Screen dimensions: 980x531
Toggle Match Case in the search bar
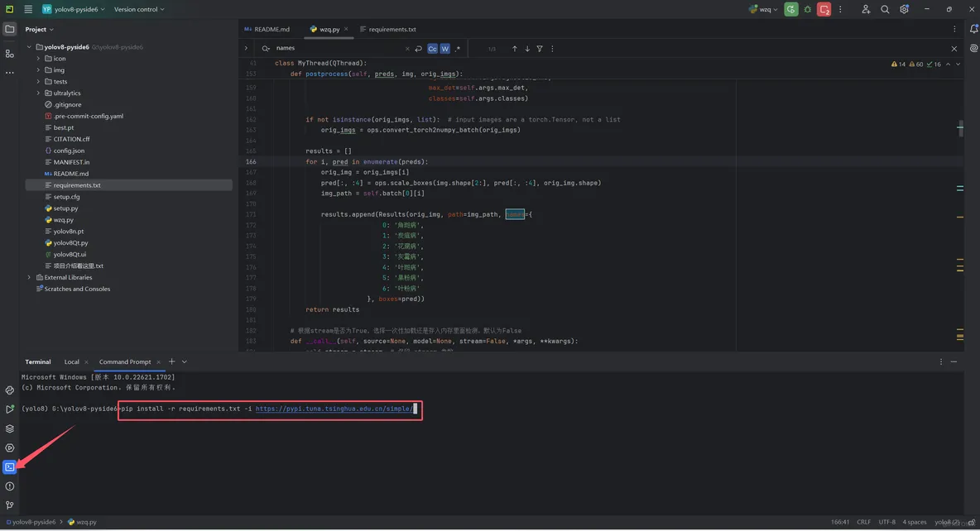tap(432, 49)
